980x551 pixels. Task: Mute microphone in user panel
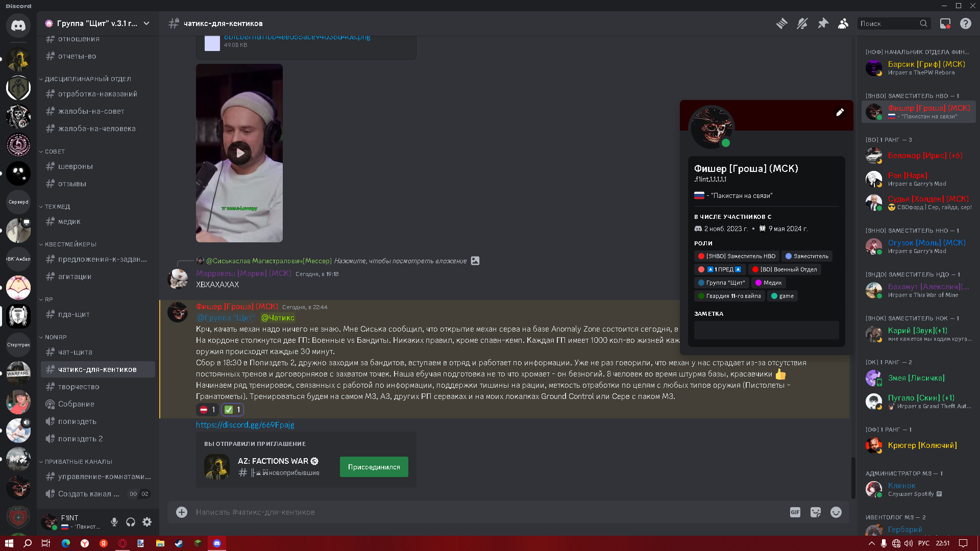[x=114, y=522]
